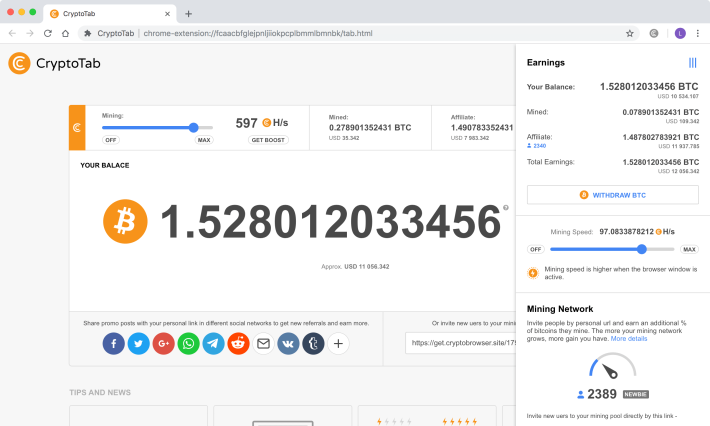Viewport: 710px width, 426px height.
Task: Click the "Total Earnings:" label
Action: coord(551,162)
